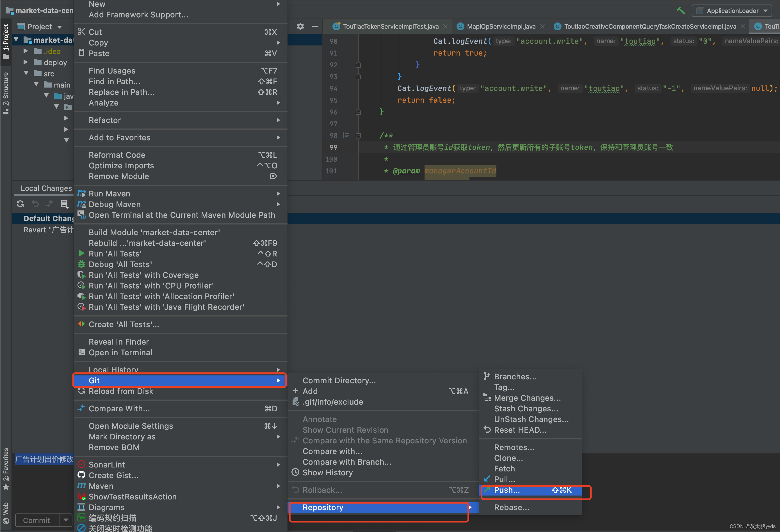Open the Run Maven submenu
Viewport: 780px width, 532px height.
pos(180,194)
